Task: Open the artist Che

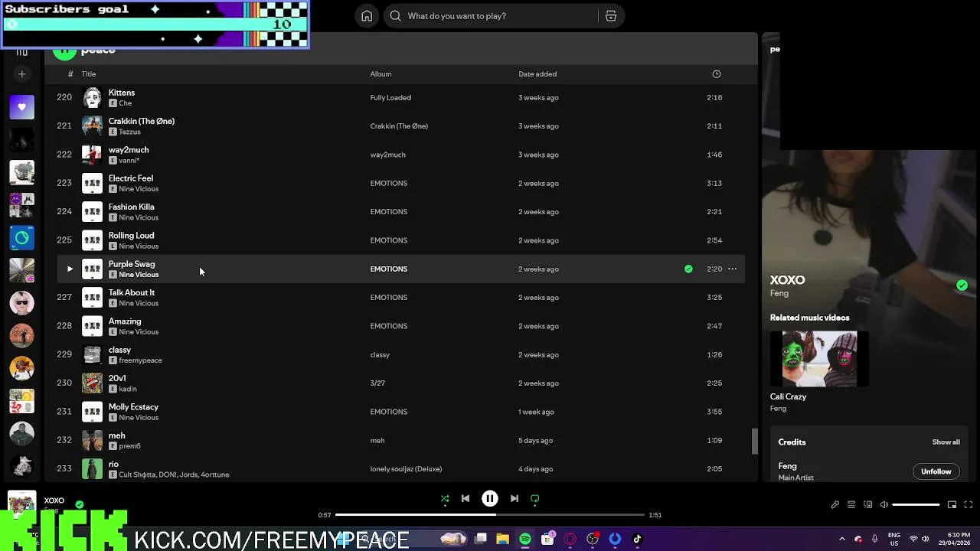Action: click(x=125, y=103)
